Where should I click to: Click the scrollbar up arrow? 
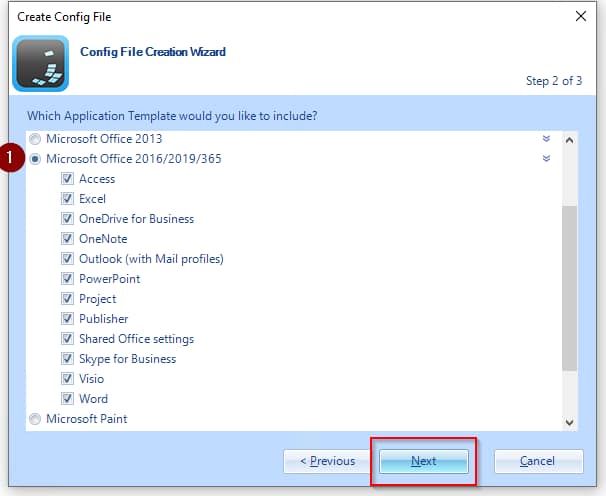click(x=570, y=140)
